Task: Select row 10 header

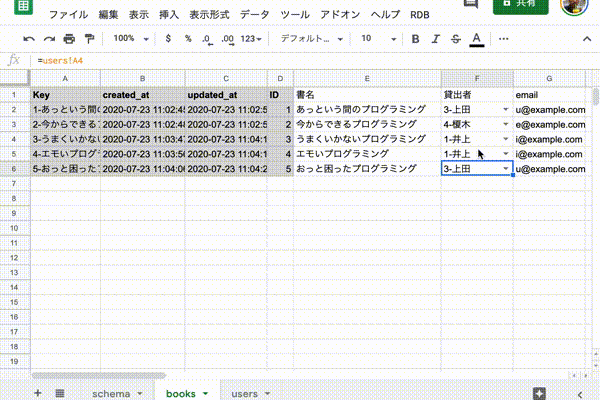Action: (14, 228)
